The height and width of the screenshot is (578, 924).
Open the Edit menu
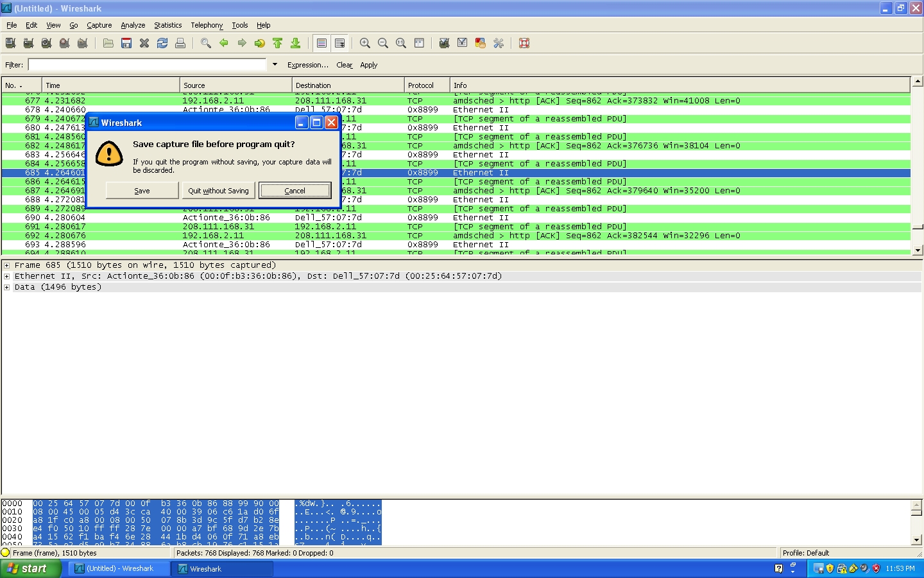[31, 25]
